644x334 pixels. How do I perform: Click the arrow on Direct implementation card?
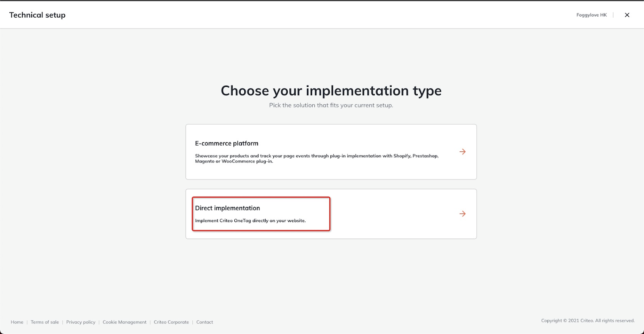pos(462,214)
